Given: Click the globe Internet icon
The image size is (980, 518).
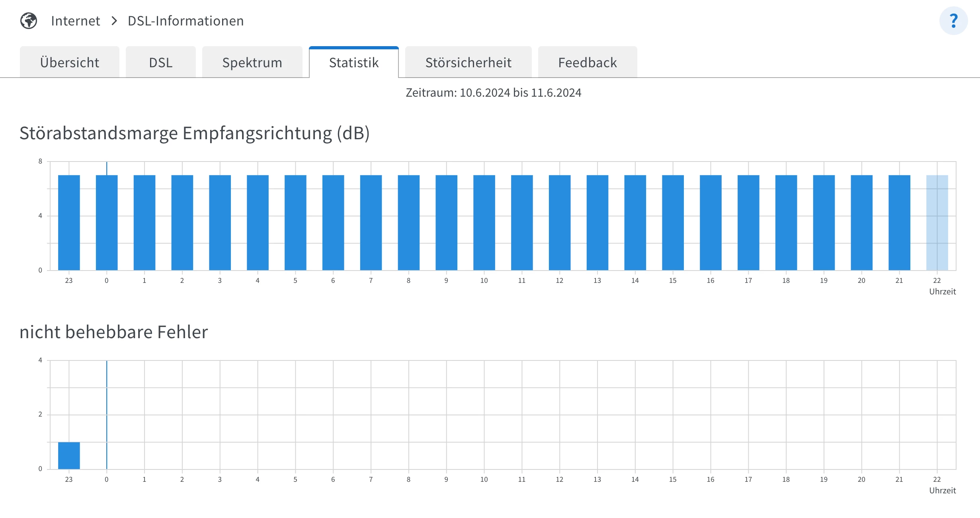Looking at the screenshot, I should (x=29, y=21).
